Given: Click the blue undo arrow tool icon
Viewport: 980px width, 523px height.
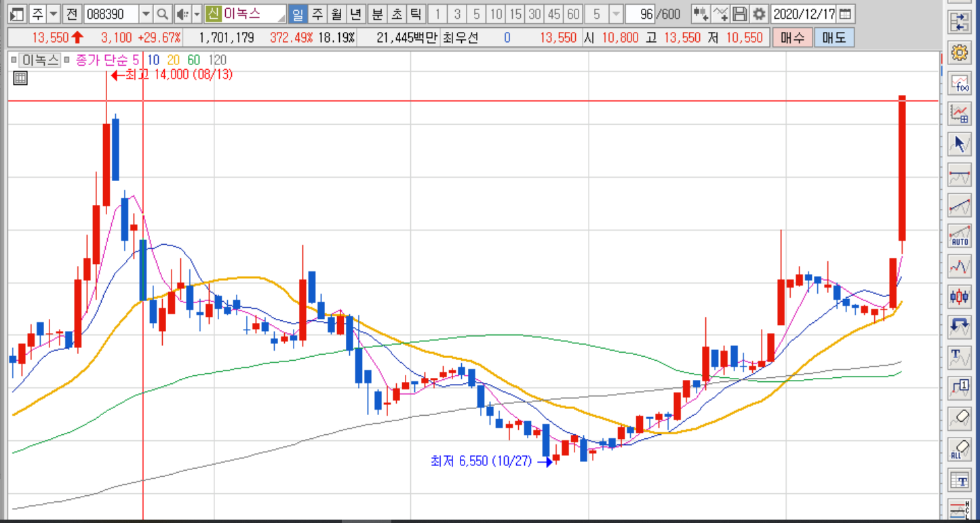Looking at the screenshot, I should [960, 326].
